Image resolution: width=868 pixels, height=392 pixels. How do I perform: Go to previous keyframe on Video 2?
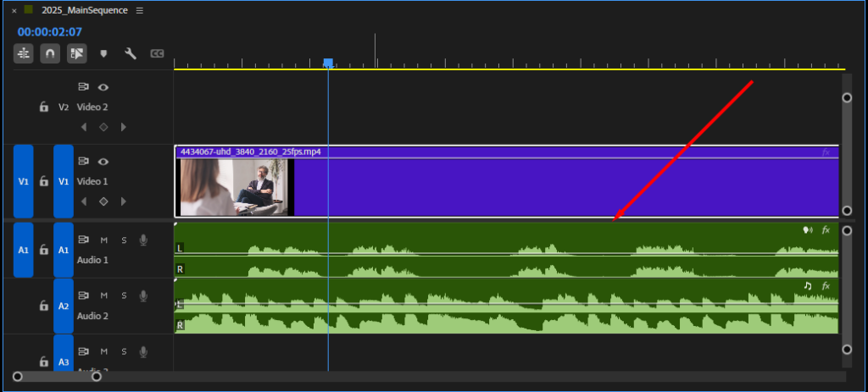[x=84, y=127]
